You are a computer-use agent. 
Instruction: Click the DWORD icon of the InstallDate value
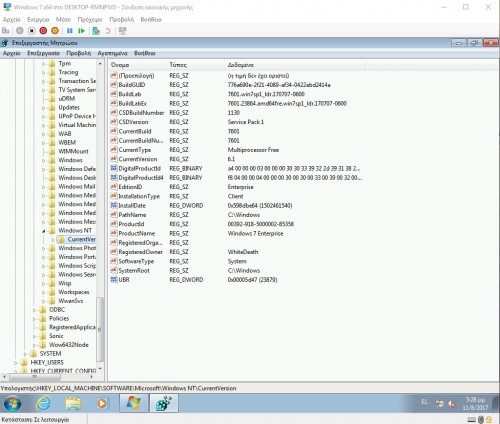(114, 205)
